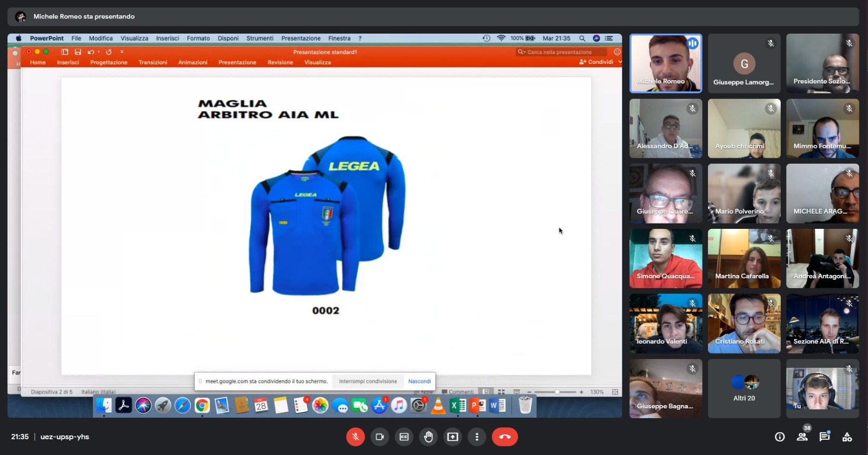Unmute the microphone
This screenshot has width=868, height=455.
pos(355,437)
